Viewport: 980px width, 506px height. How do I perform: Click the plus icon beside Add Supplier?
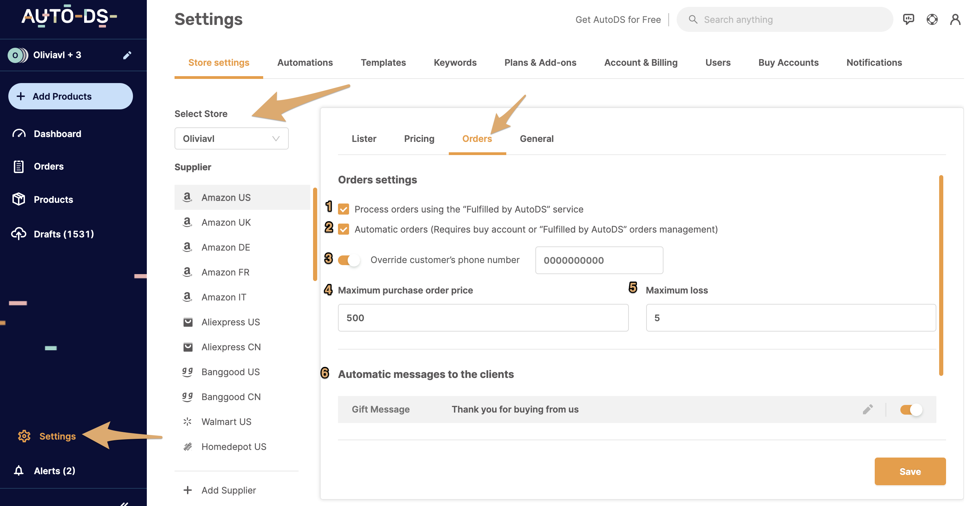[188, 490]
